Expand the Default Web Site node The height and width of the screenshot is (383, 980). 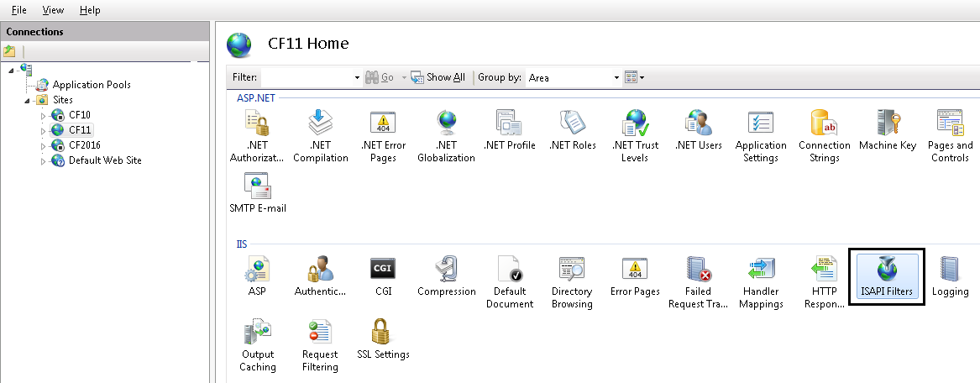pos(44,160)
